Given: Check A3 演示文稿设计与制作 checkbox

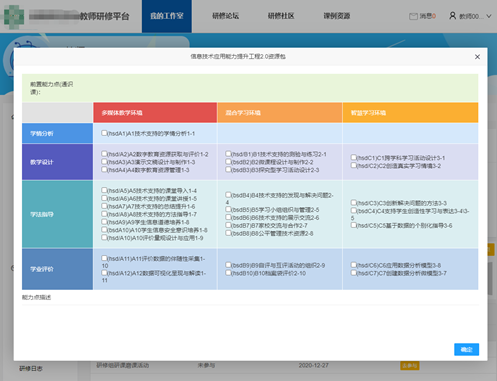Looking at the screenshot, I should pyautogui.click(x=104, y=162).
